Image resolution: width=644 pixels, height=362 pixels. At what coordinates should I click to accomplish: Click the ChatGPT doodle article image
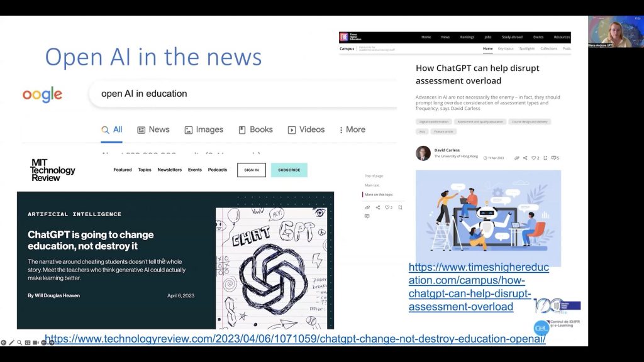272,268
